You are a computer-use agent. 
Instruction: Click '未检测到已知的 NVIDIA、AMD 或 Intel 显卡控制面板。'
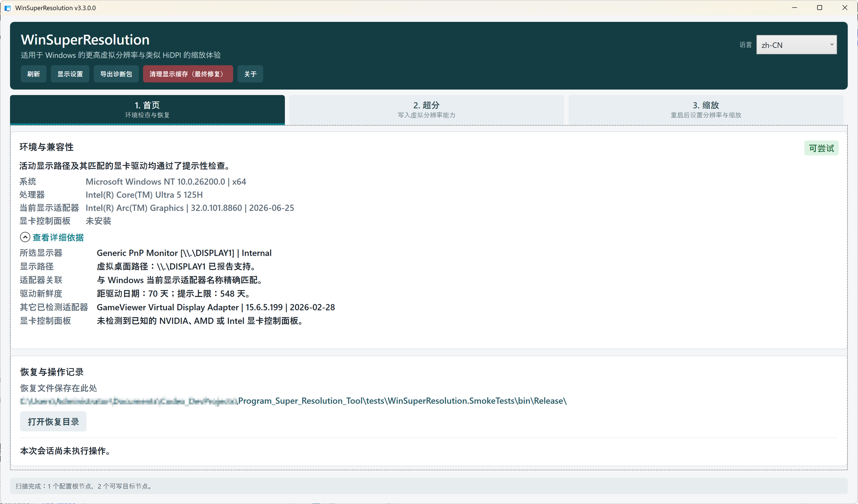(x=200, y=321)
